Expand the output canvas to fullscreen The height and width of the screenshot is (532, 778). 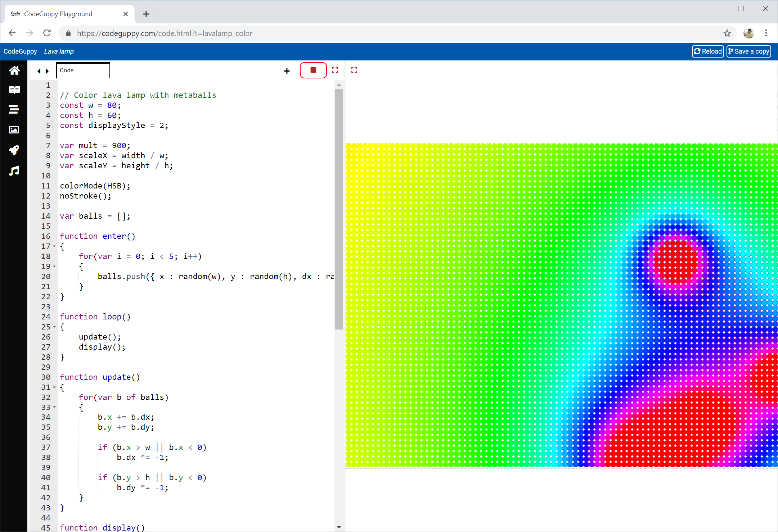354,70
